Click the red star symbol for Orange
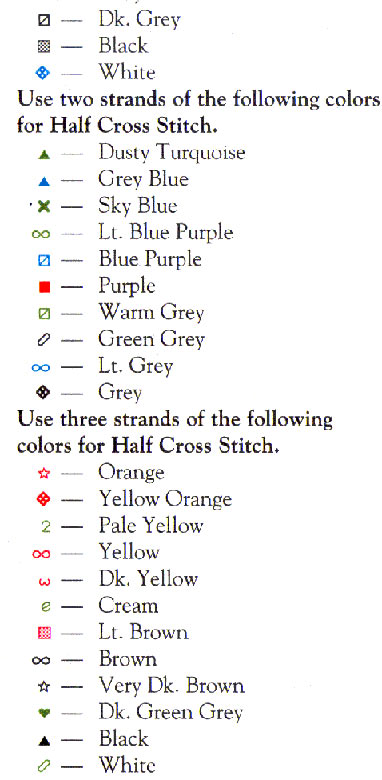This screenshot has height=780, width=382. point(44,473)
